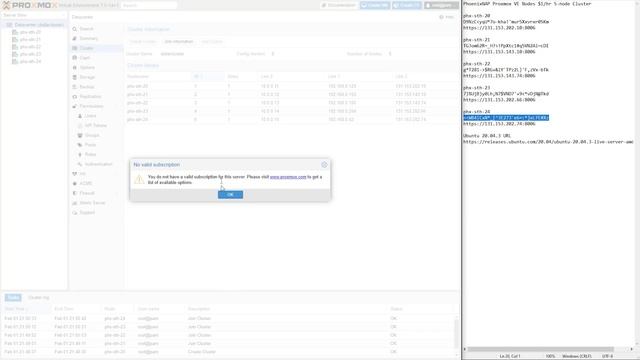Click Link 0 address 10.0.0.11
This screenshot has height=360, width=640.
[x=269, y=86]
